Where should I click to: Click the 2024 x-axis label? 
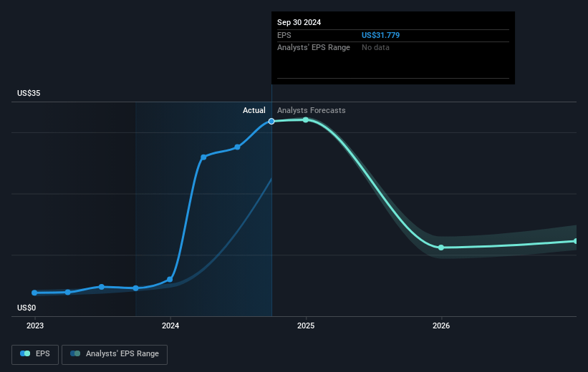pos(170,325)
